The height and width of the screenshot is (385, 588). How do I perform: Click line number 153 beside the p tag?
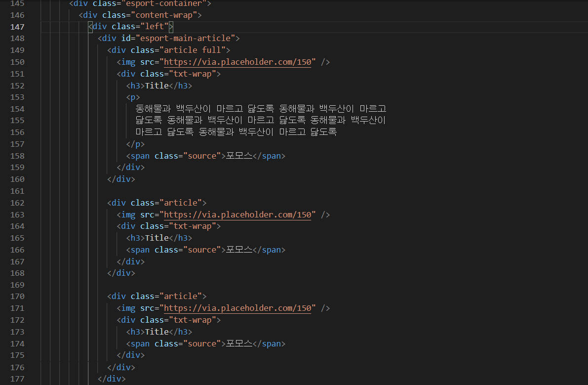point(17,97)
